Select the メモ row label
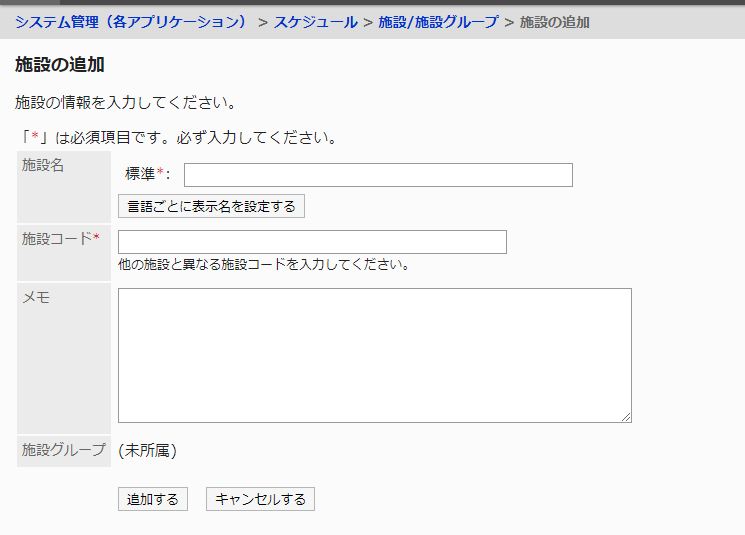Screen dimensions: 745x535 [36, 297]
